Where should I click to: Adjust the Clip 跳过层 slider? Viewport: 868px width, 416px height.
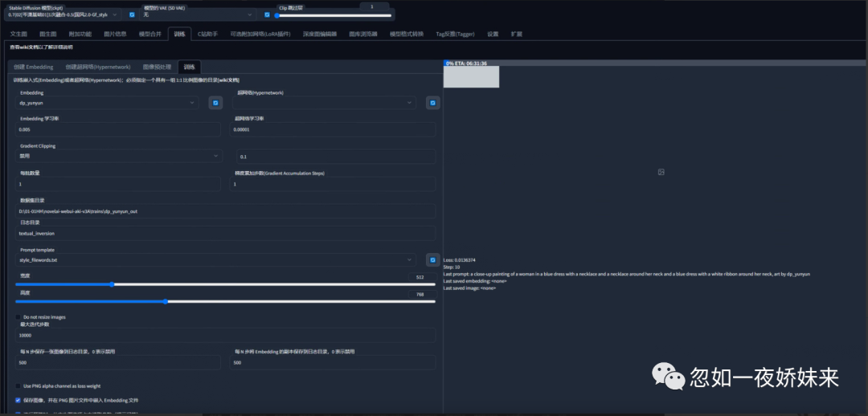[x=334, y=15]
